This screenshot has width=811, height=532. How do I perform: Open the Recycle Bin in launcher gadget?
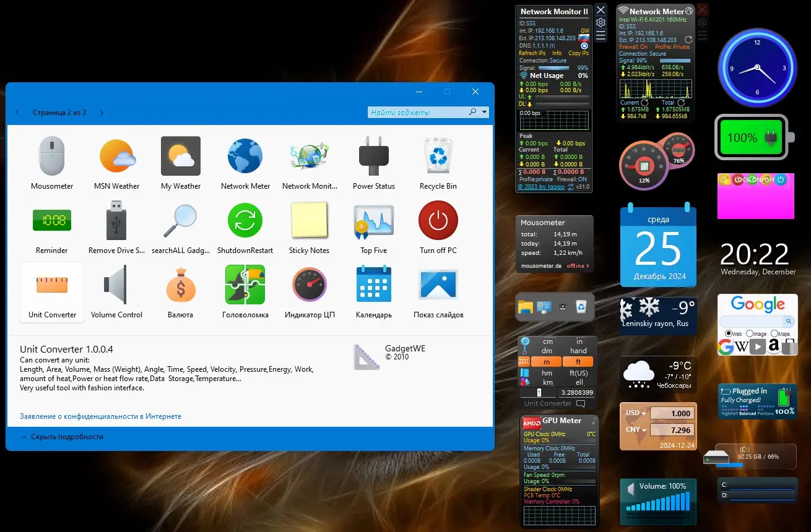(581, 307)
